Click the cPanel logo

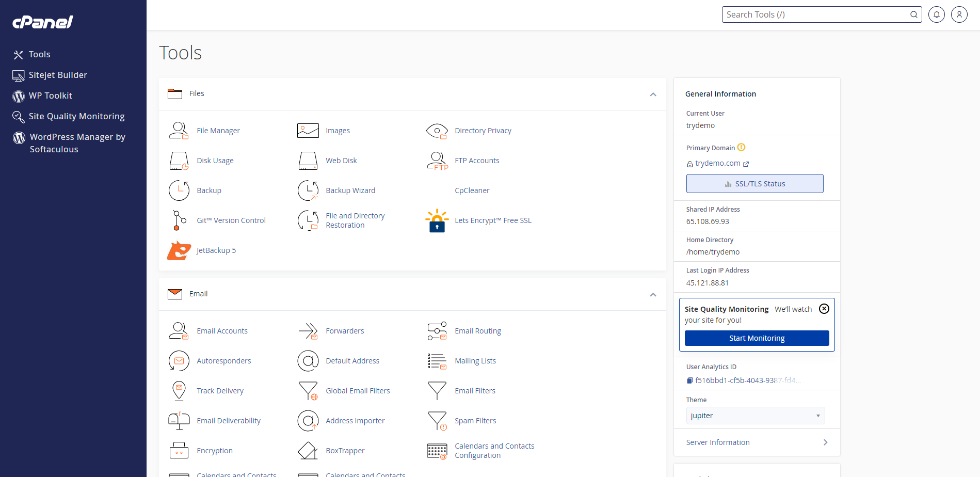point(43,22)
